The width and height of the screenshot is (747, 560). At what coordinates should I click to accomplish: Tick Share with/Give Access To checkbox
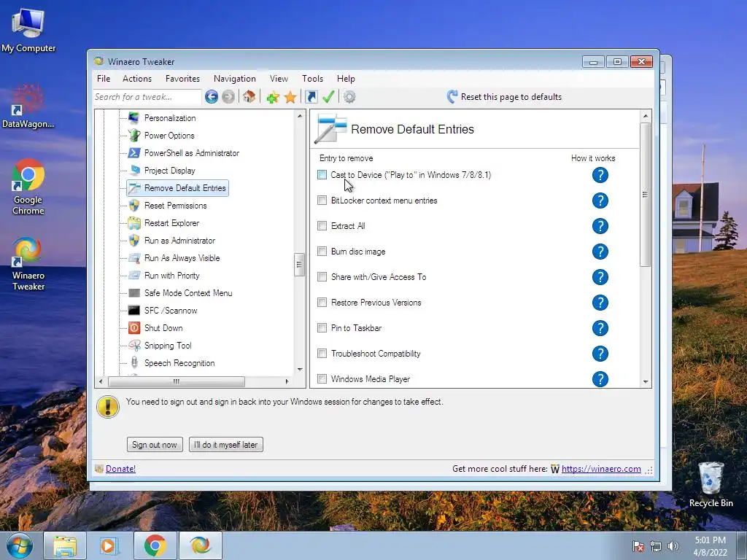(x=322, y=277)
